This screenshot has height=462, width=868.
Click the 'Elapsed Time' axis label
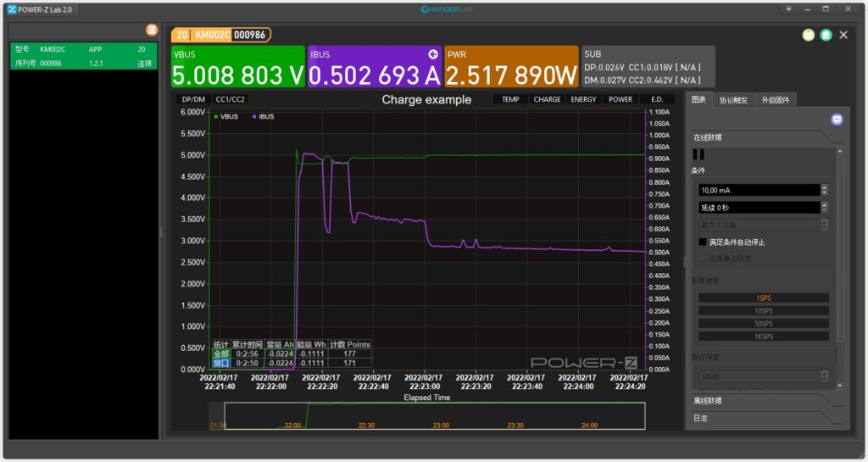coord(427,398)
